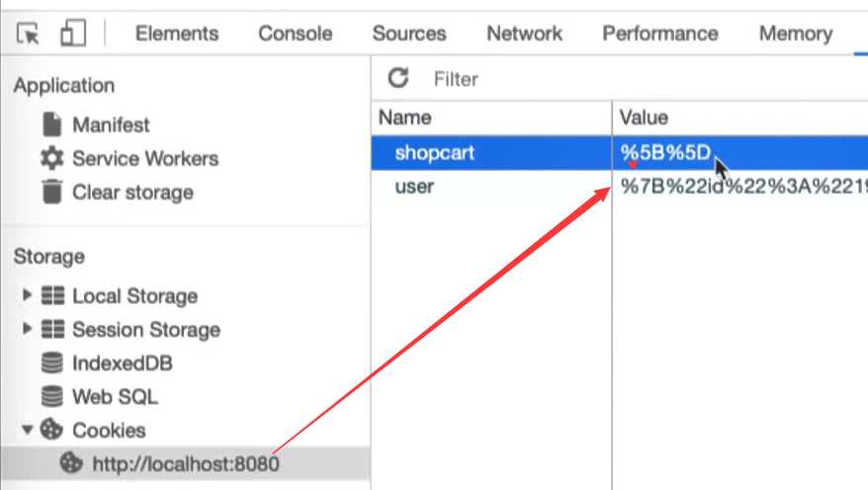Image resolution: width=868 pixels, height=490 pixels.
Task: Click the Service Workers gear icon
Action: (x=52, y=159)
